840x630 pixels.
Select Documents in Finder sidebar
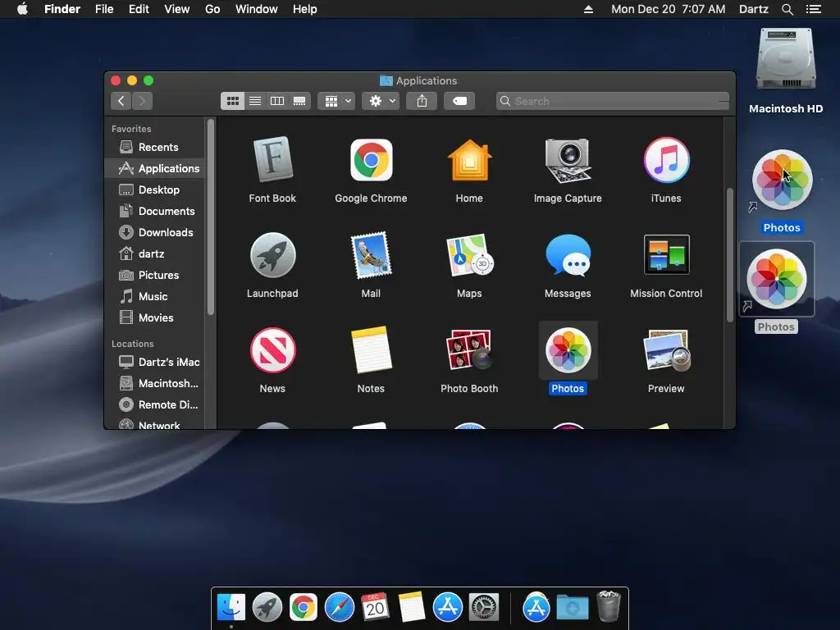[155, 211]
